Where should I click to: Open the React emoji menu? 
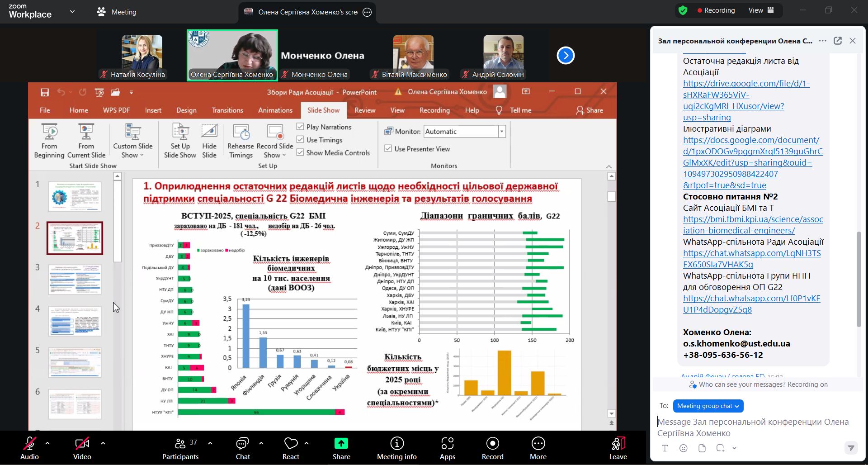[x=291, y=443]
